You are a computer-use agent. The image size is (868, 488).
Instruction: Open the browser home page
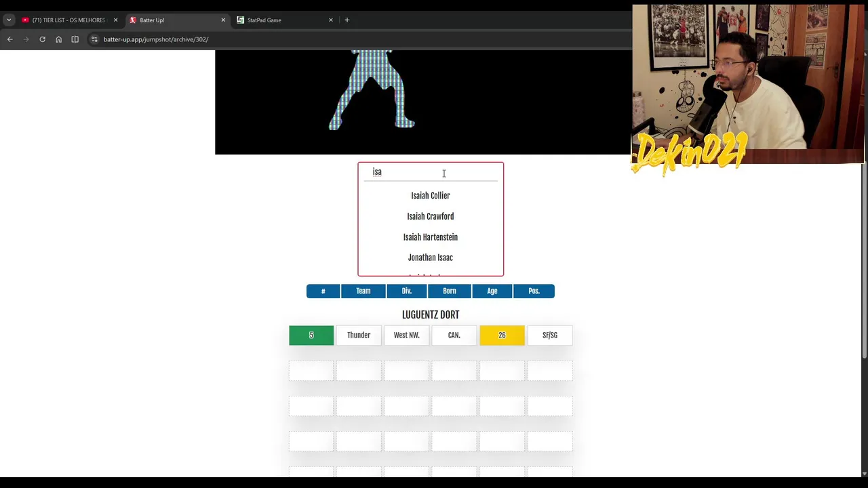pyautogui.click(x=58, y=39)
